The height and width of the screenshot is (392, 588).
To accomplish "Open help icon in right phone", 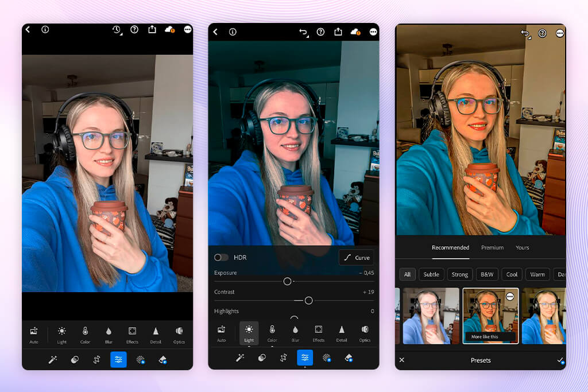I will [x=542, y=33].
